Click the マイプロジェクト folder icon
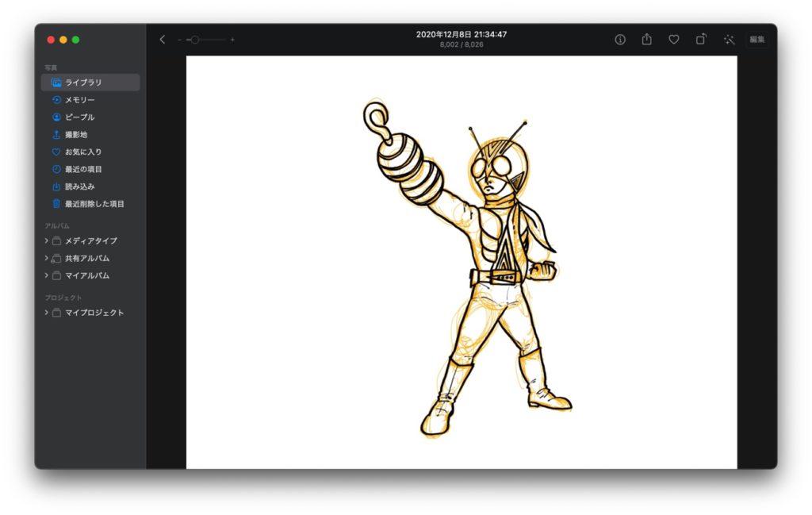This screenshot has width=812, height=515. (56, 313)
